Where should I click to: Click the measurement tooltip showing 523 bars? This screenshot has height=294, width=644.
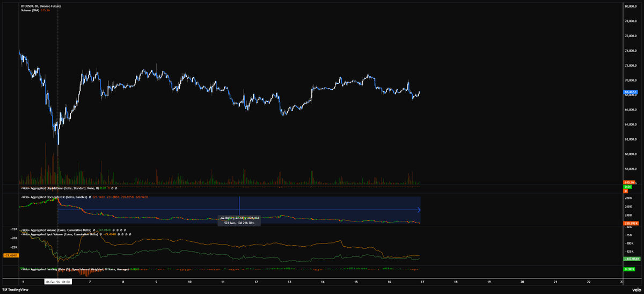(x=239, y=220)
